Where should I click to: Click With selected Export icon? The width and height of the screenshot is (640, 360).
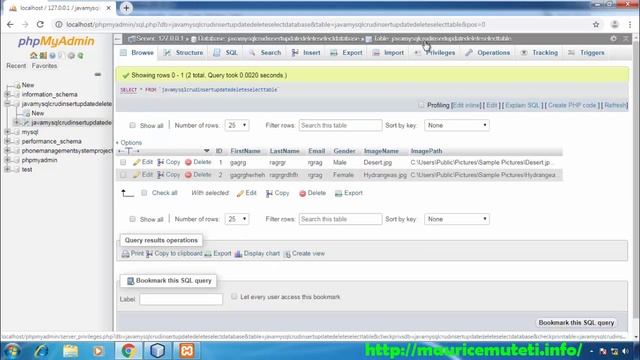point(338,193)
